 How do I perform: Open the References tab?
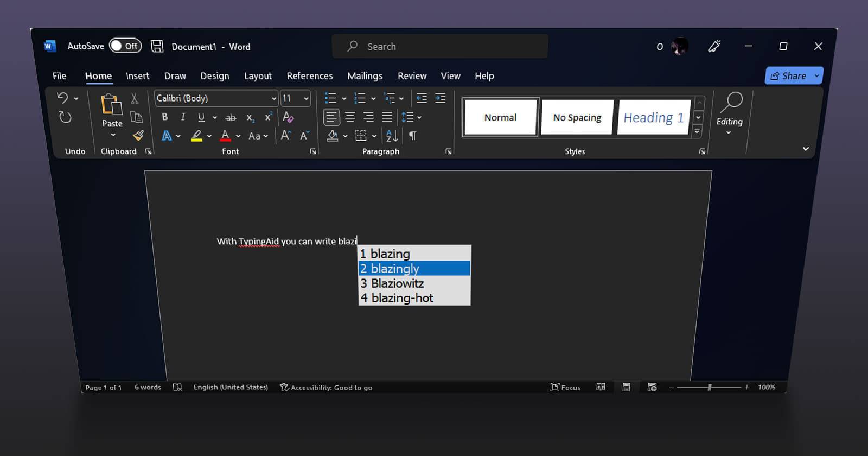[310, 76]
